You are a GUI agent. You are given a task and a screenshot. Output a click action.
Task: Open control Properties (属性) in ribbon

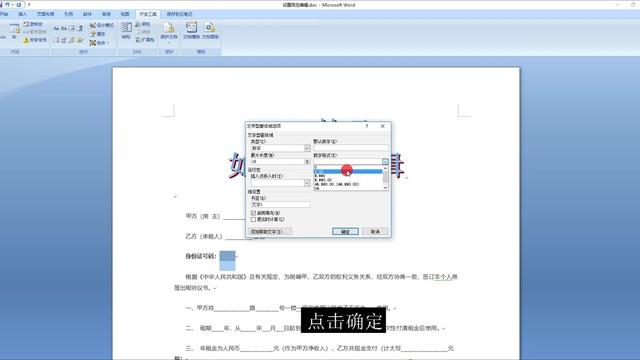tap(98, 34)
